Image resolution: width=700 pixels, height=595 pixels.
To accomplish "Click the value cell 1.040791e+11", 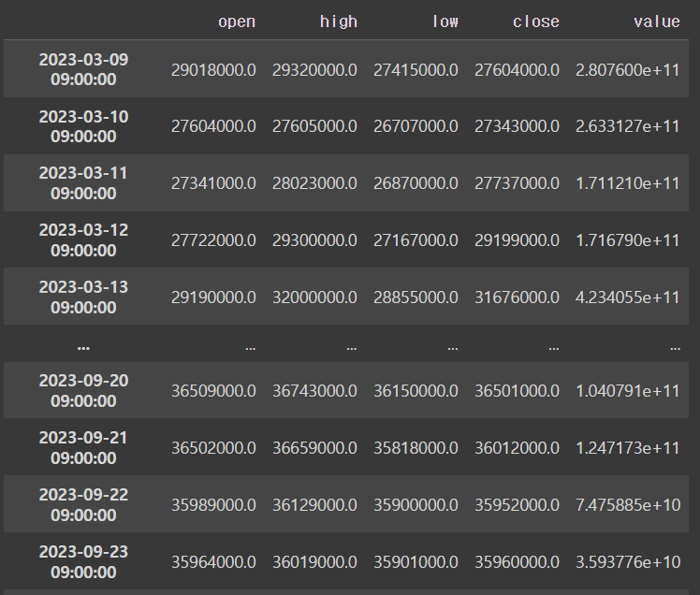I will 628,391.
